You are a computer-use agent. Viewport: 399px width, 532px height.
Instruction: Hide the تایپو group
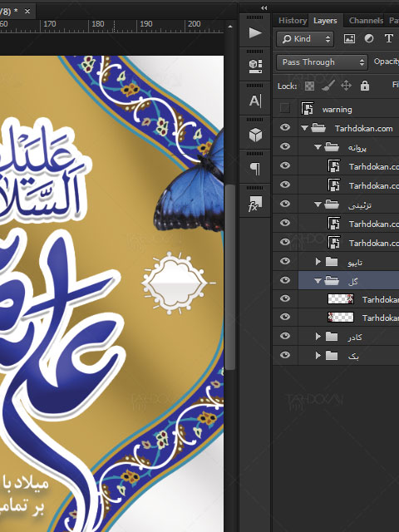tap(285, 261)
